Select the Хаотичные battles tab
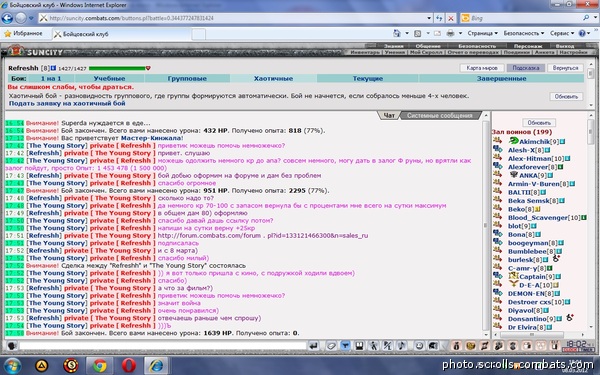The image size is (600, 375). pyautogui.click(x=273, y=78)
